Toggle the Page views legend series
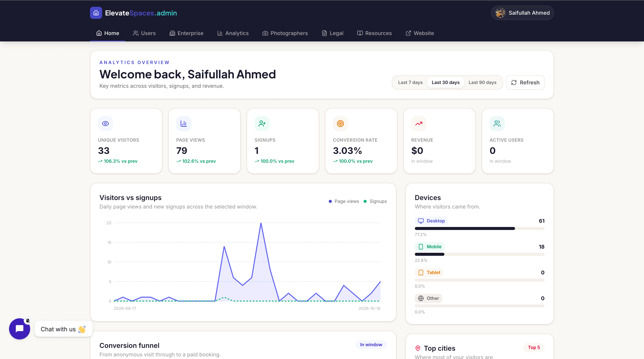644x359 pixels. (x=344, y=201)
